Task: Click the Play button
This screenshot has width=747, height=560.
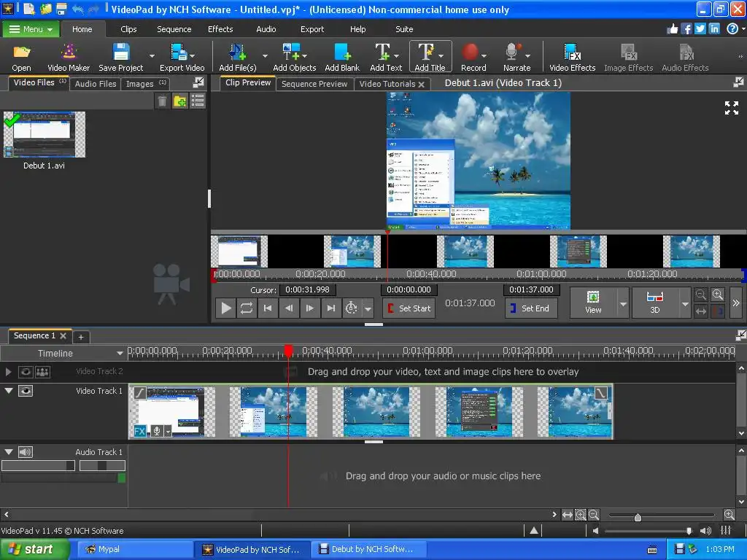Action: [x=226, y=308]
